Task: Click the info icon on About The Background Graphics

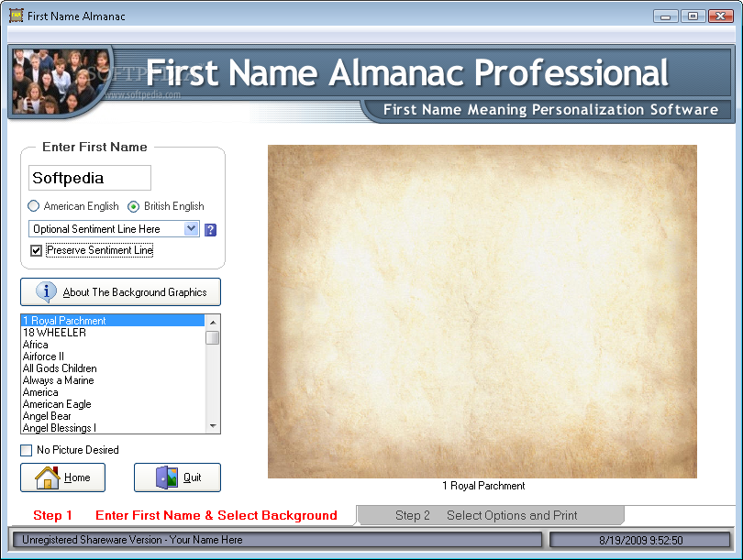Action: (x=46, y=291)
